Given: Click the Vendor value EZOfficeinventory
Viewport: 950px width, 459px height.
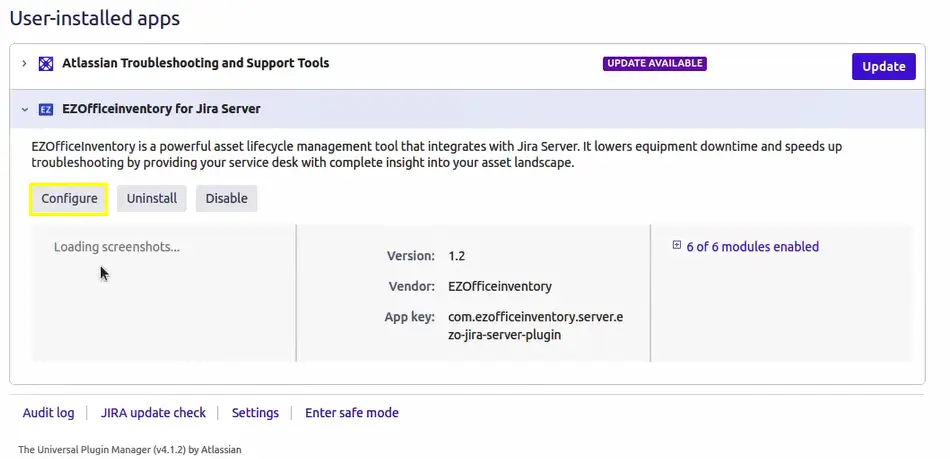Looking at the screenshot, I should (x=500, y=286).
